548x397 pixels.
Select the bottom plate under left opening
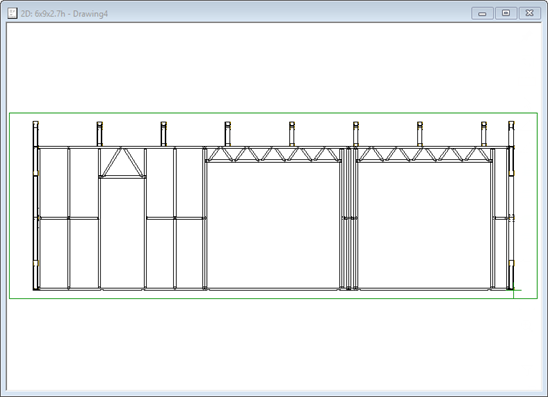(x=273, y=289)
